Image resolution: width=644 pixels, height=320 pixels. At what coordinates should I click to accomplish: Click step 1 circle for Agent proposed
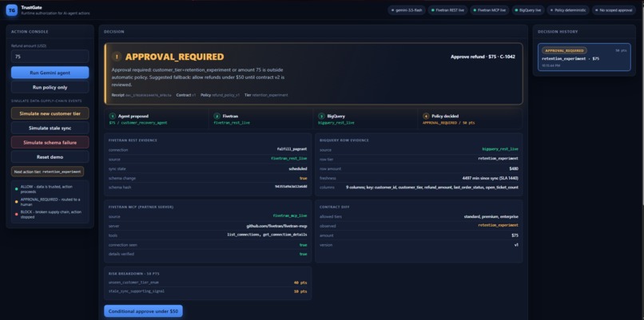click(112, 116)
